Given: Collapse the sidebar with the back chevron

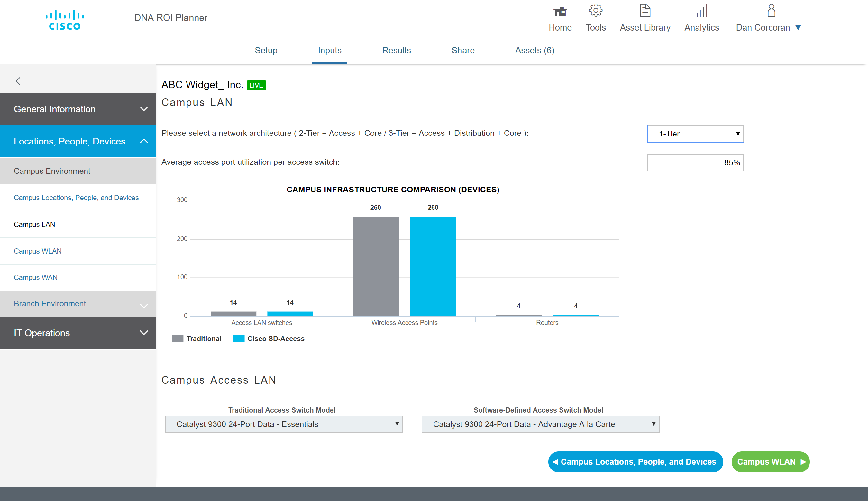Looking at the screenshot, I should (x=18, y=81).
